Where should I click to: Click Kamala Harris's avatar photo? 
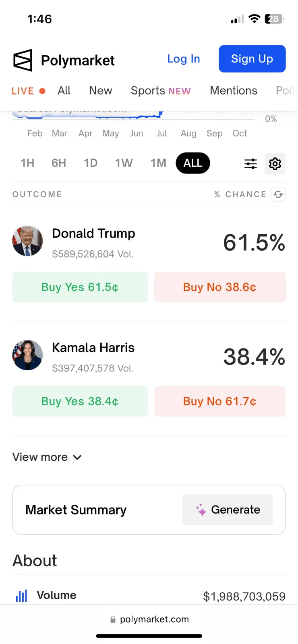coord(27,355)
